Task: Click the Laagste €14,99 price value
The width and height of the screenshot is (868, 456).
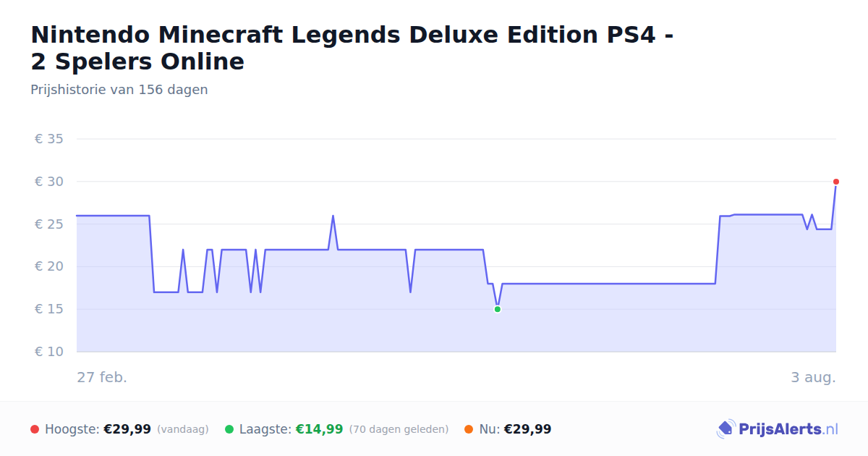Action: click(x=319, y=429)
